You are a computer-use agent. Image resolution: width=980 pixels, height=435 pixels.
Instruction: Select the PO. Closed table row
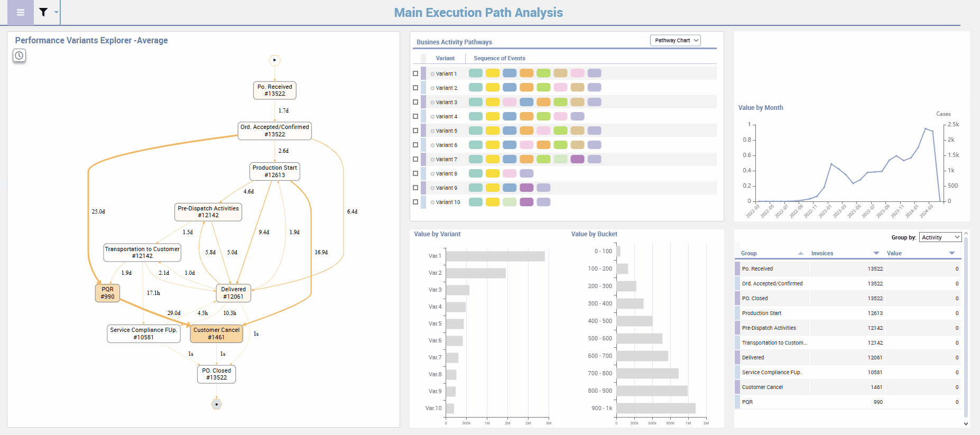point(848,298)
